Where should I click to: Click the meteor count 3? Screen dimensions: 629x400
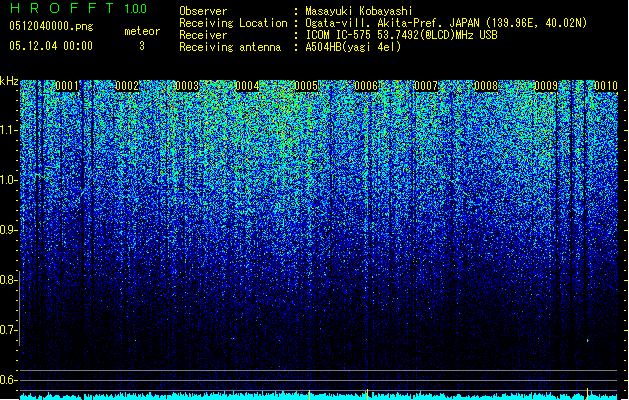click(142, 46)
